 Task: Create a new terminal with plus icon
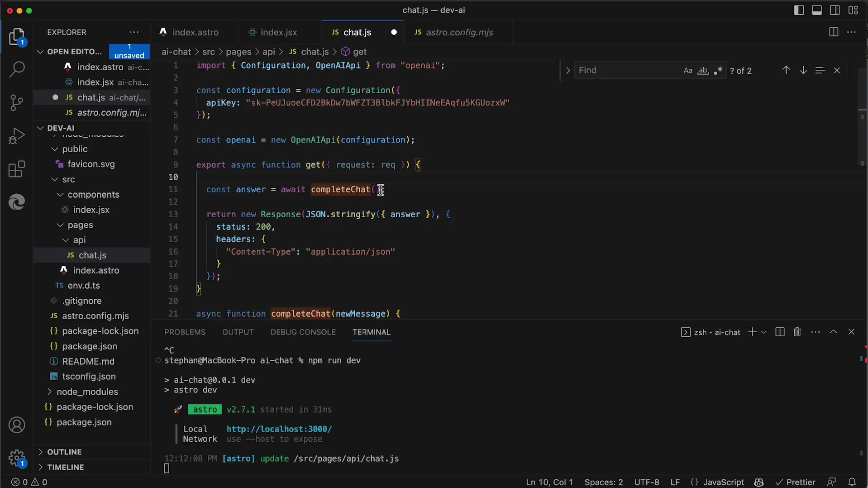[752, 332]
